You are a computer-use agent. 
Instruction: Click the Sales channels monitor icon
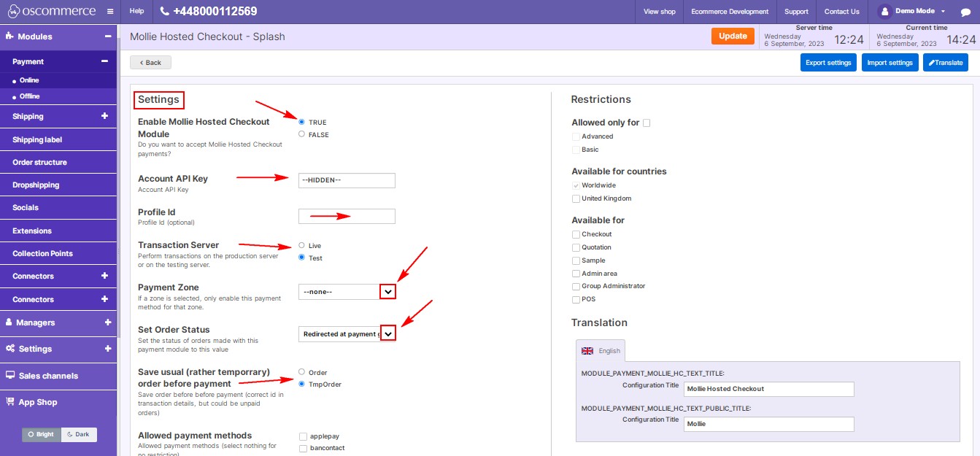coord(10,375)
